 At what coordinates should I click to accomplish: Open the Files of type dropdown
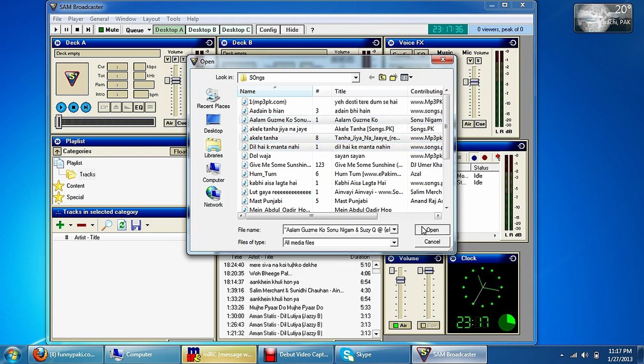click(394, 243)
